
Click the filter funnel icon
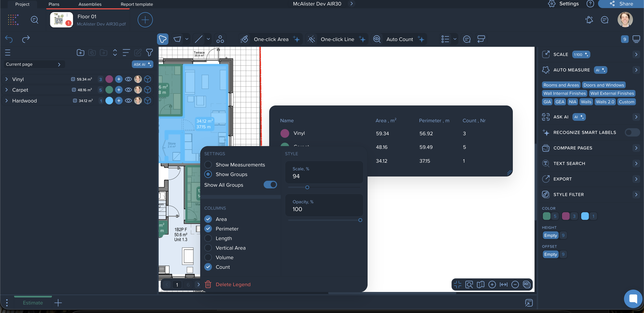pyautogui.click(x=149, y=53)
